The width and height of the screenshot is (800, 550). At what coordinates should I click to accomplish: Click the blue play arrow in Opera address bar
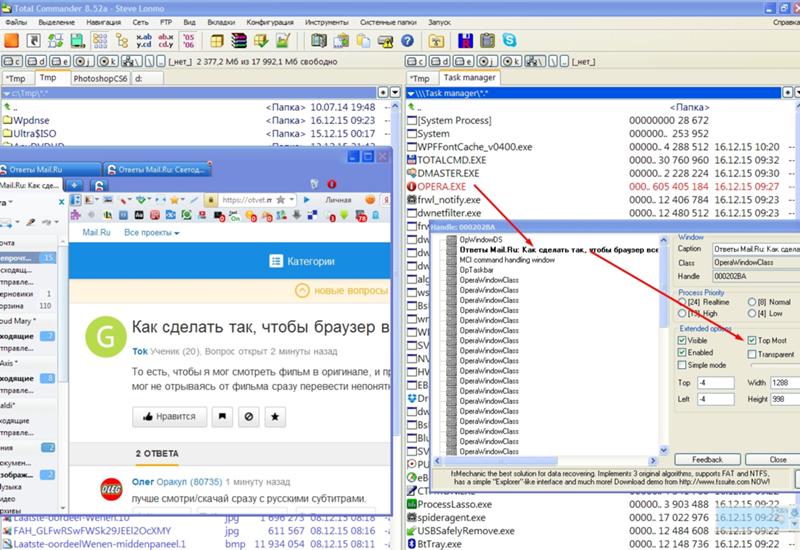point(306,199)
